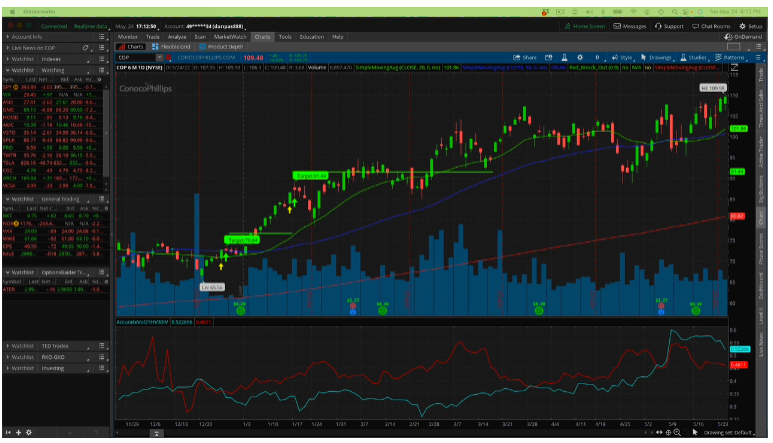Click the Target 75.64 chart label
Image resolution: width=773 pixels, height=443 pixels.
tap(242, 240)
